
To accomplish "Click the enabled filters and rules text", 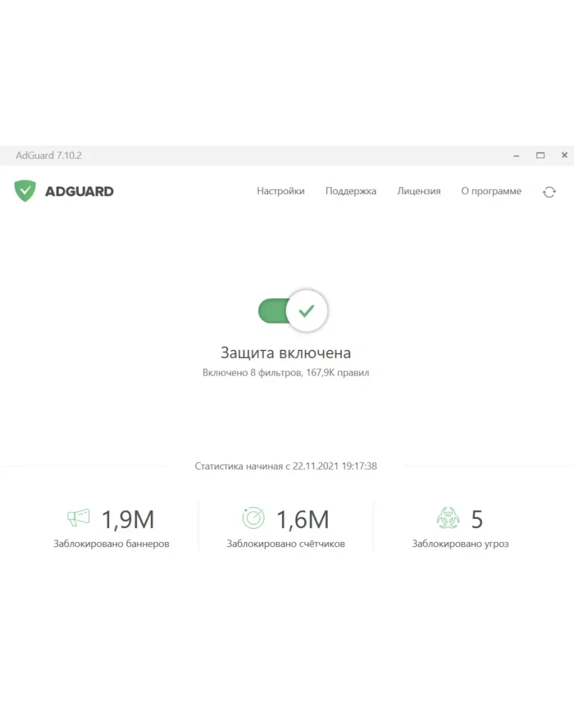I will 286,373.
